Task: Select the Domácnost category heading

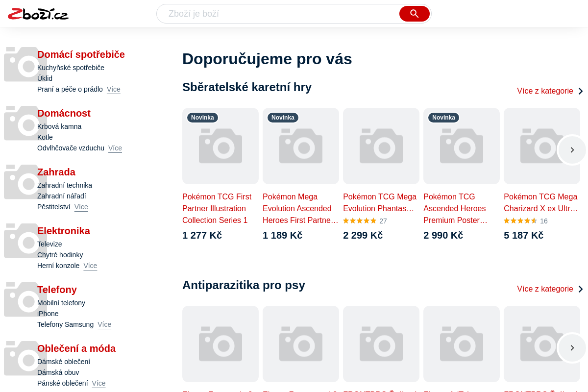Action: (64, 113)
